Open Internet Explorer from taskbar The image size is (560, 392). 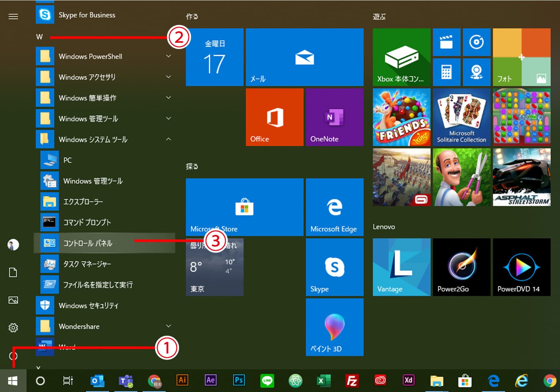522,381
